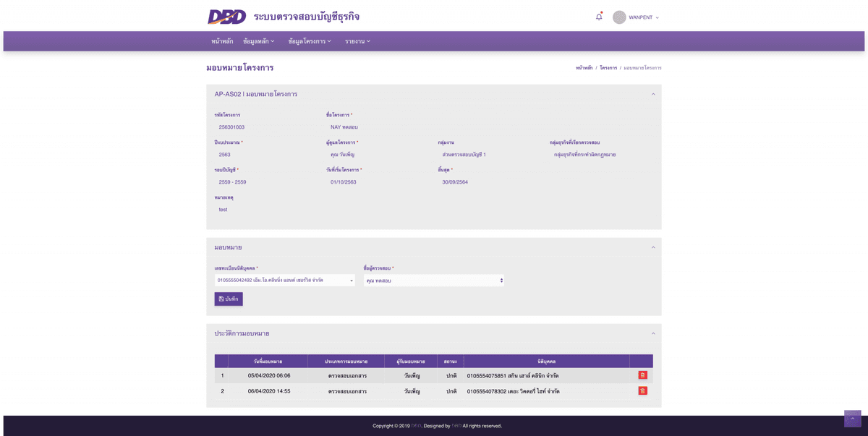Open the ข้อมูลหลัก dropdown menu
868x436 pixels.
(x=259, y=41)
